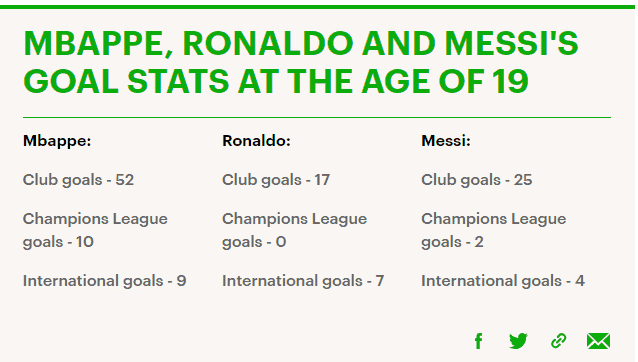Click Mbappe's International goals - 9 line
The width and height of the screenshot is (638, 362).
[105, 281]
